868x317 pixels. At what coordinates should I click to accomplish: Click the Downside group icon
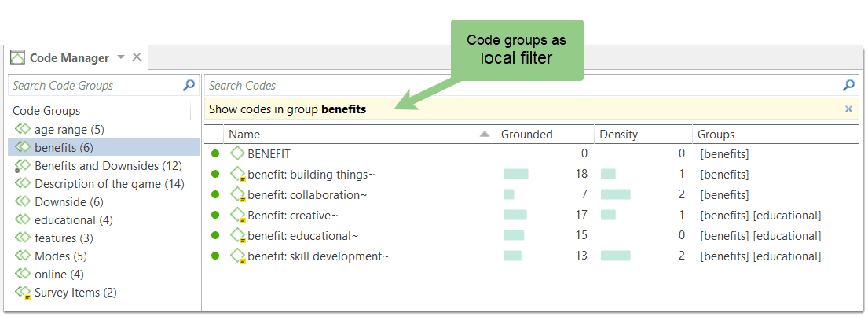point(22,201)
